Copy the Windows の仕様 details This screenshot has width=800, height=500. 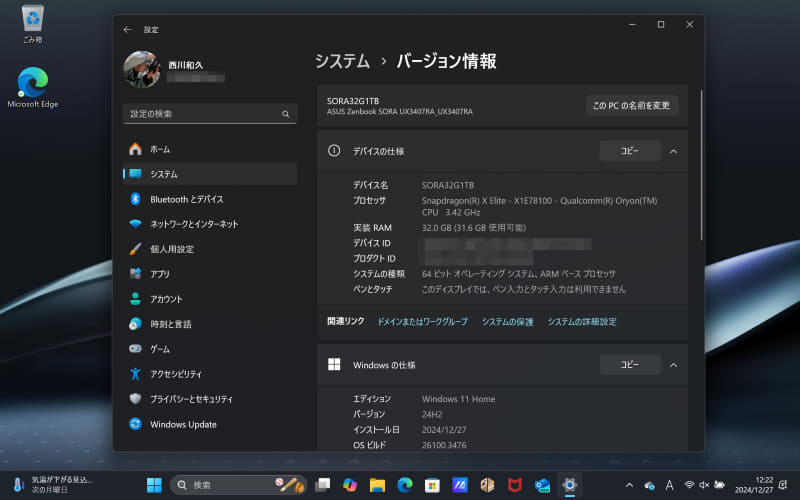click(x=630, y=365)
